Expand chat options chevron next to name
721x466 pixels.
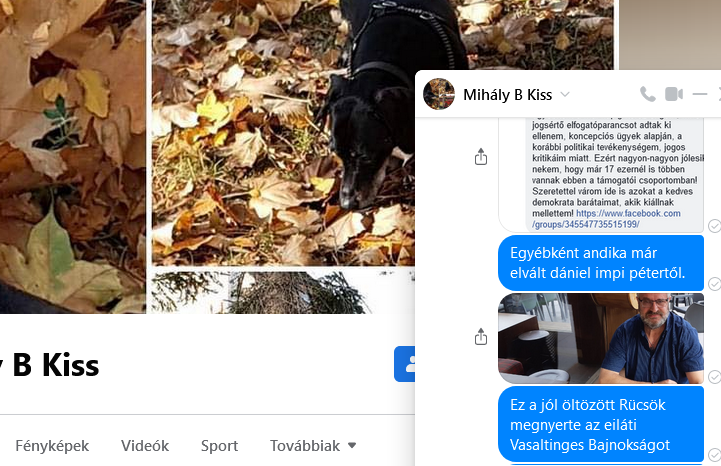tap(565, 95)
